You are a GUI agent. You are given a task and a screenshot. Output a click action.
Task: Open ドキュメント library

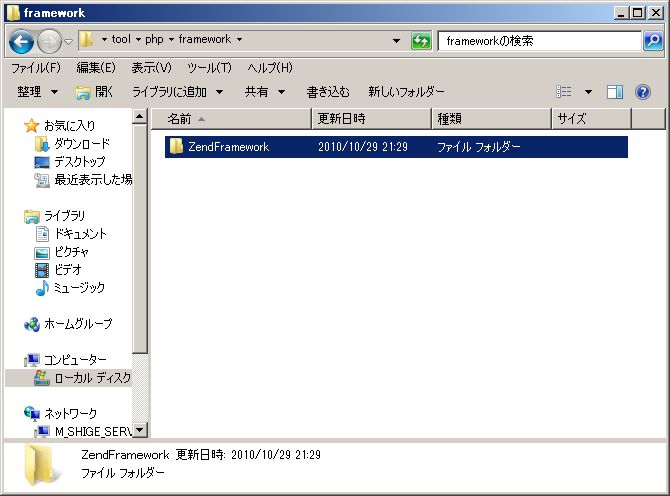[x=80, y=234]
